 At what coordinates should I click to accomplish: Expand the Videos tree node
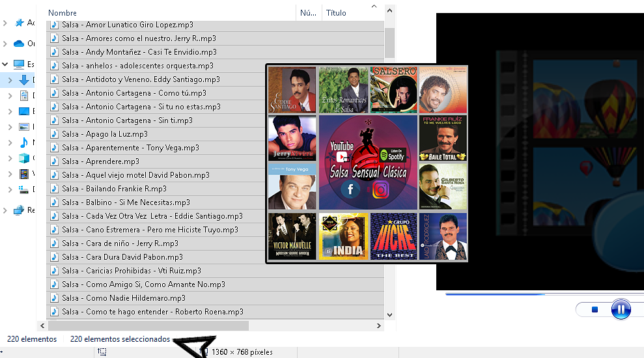pos(10,174)
